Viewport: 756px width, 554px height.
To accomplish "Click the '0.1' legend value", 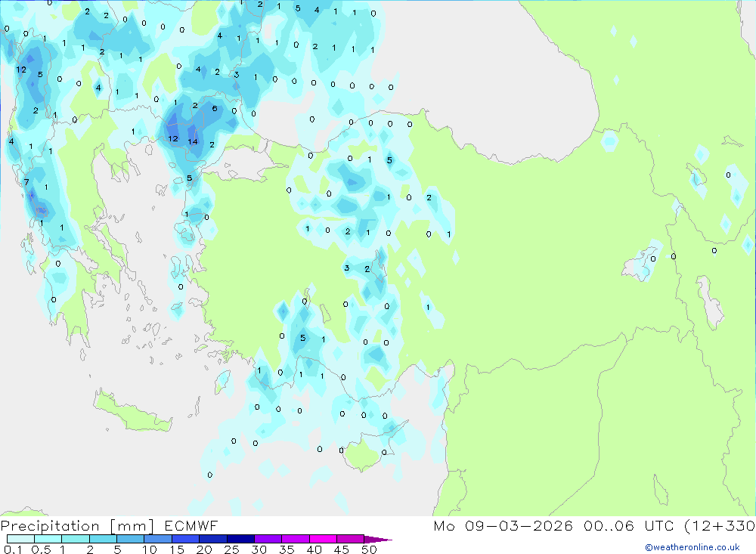I will point(13,549).
